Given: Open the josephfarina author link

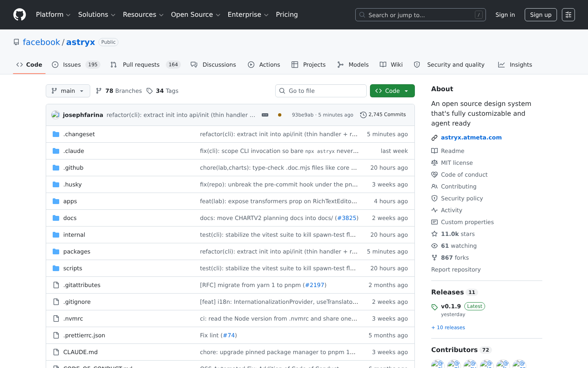Looking at the screenshot, I should 83,115.
